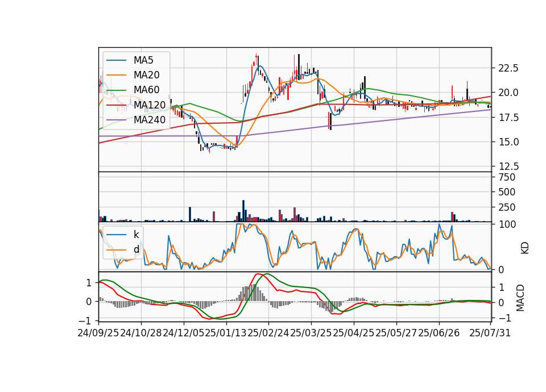
Task: Click the 25/07/31 date label
Action: click(490, 333)
